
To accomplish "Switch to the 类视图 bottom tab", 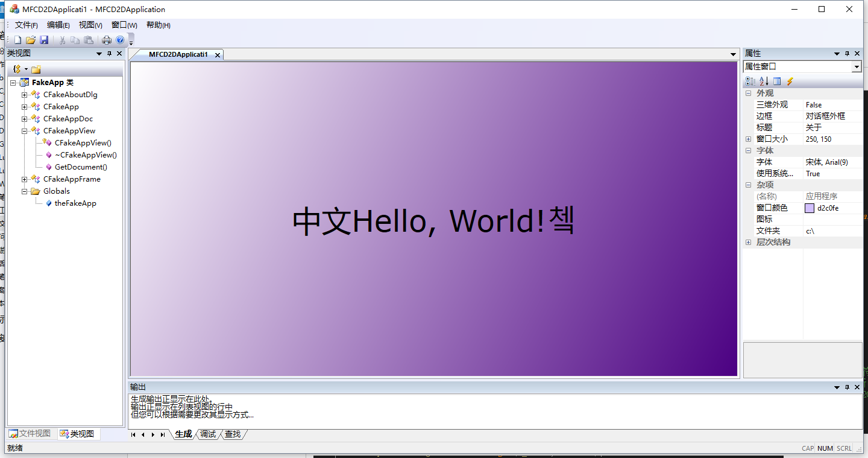I will (77, 434).
